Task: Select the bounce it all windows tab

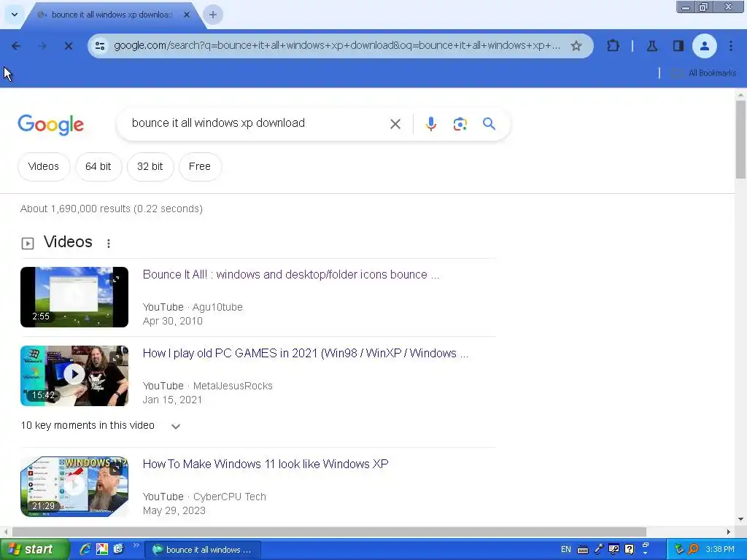Action: pyautogui.click(x=112, y=15)
